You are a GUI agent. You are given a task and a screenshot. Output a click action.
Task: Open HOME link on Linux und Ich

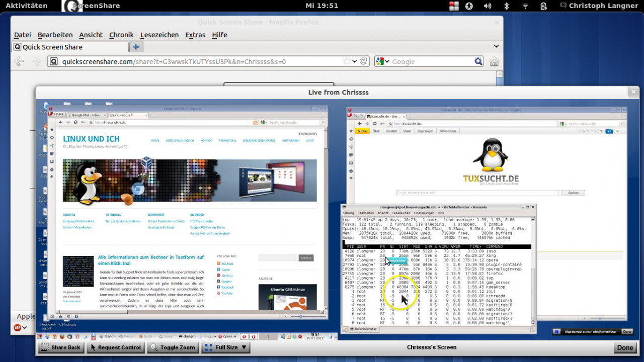tap(155, 141)
